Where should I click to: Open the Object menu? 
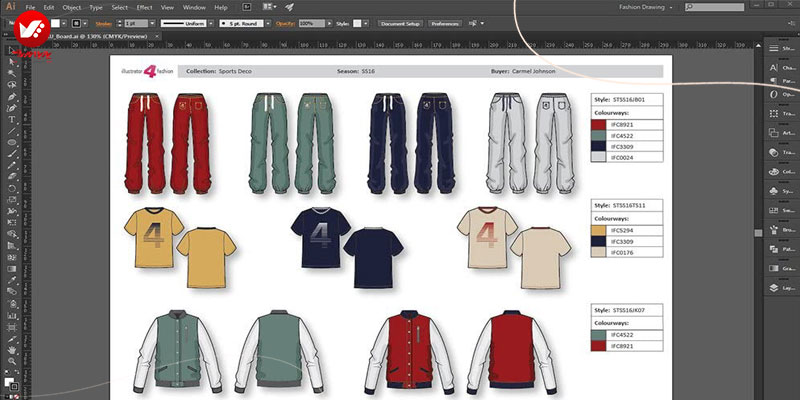(72, 8)
